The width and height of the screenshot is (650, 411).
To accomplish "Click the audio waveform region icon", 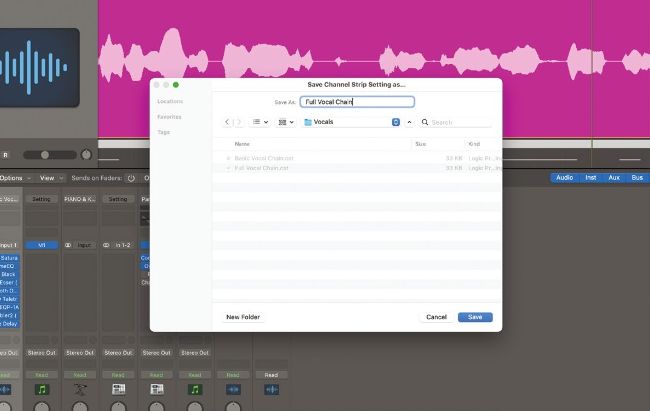I will click(x=40, y=68).
